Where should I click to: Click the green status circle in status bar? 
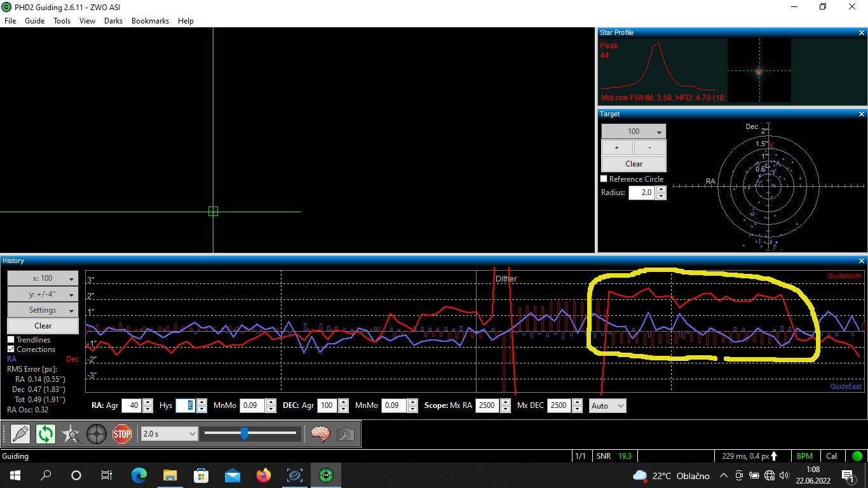857,456
